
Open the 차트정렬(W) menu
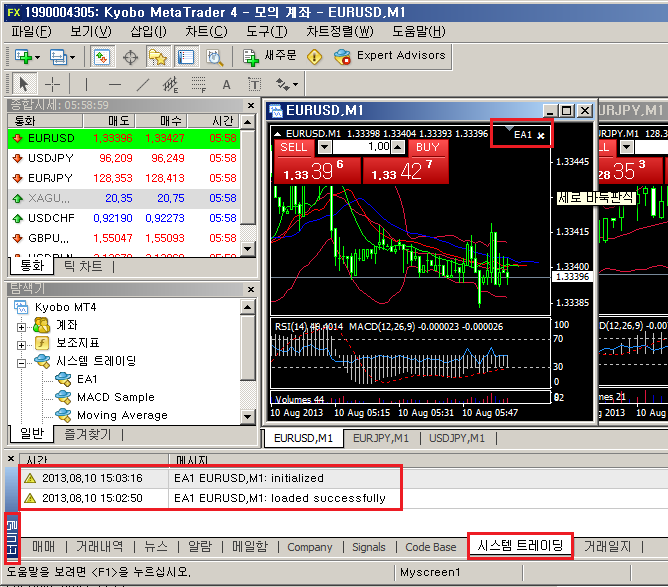[340, 31]
